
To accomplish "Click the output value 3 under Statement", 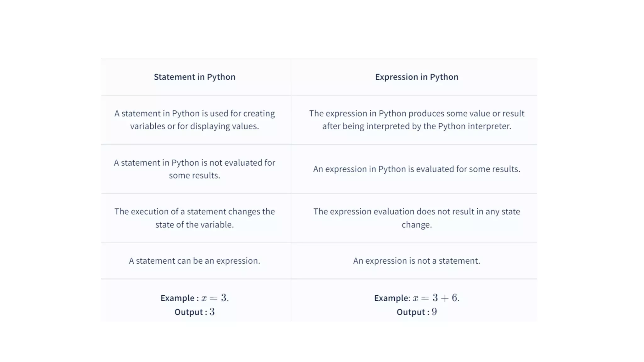I will coord(212,312).
